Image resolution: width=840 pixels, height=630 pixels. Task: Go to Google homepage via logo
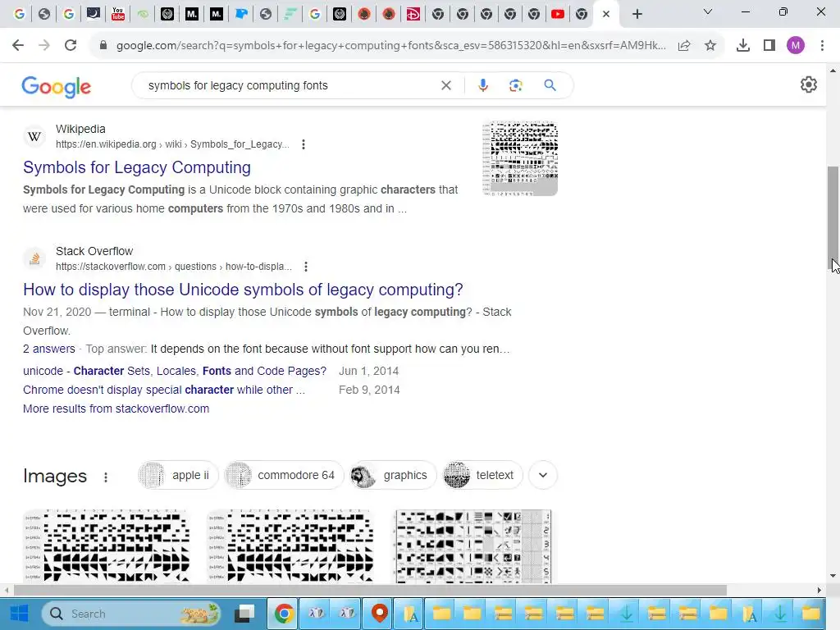click(x=57, y=87)
